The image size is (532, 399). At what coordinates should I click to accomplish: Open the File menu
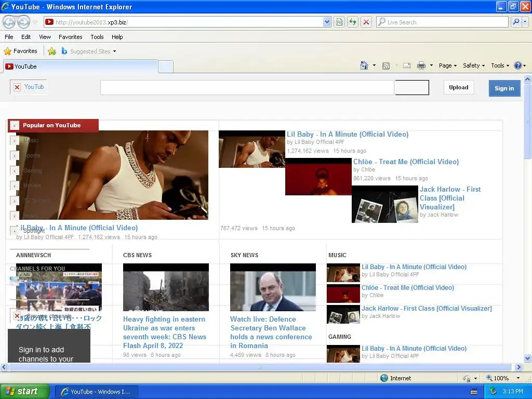9,37
